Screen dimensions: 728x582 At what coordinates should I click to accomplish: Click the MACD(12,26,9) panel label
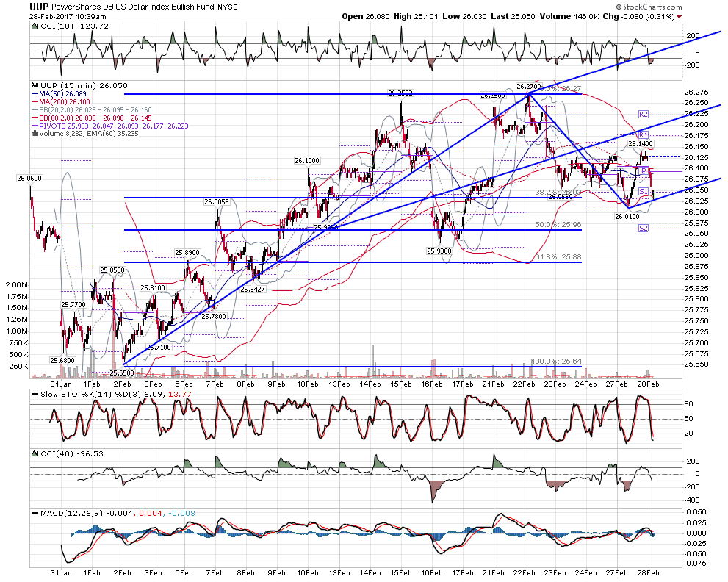(71, 513)
